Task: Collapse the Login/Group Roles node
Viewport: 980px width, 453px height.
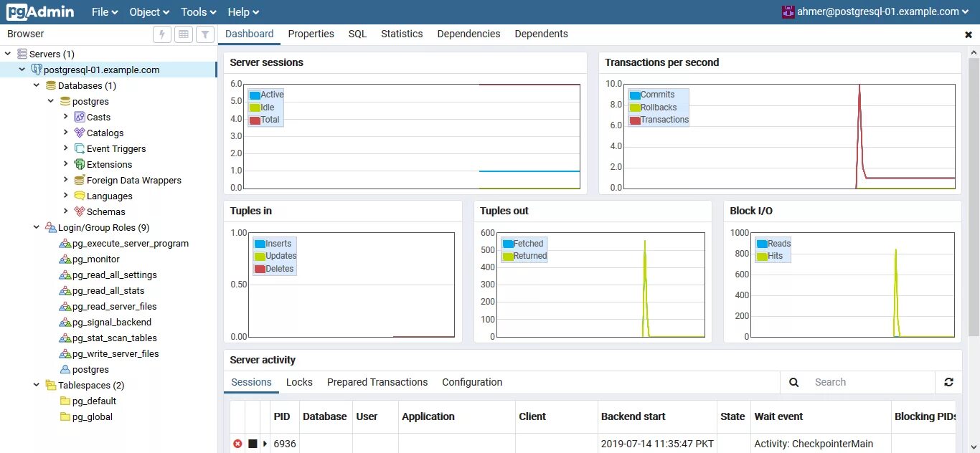Action: 37,227
